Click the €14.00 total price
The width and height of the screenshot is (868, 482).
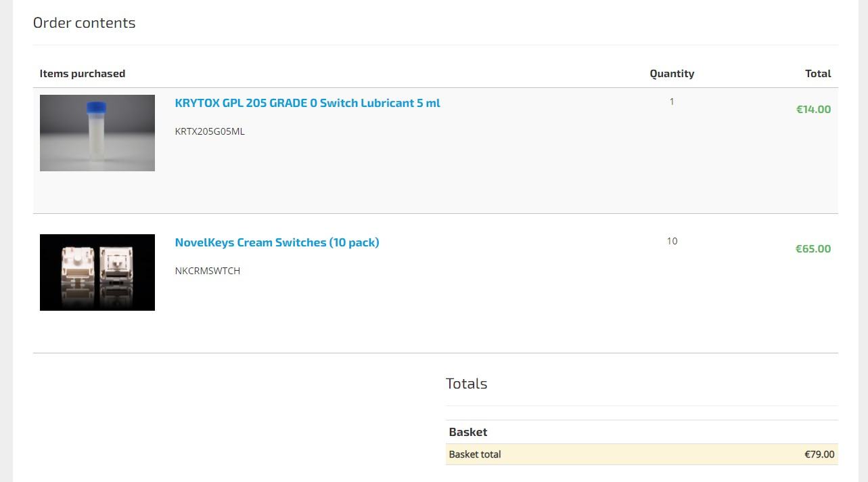click(813, 109)
